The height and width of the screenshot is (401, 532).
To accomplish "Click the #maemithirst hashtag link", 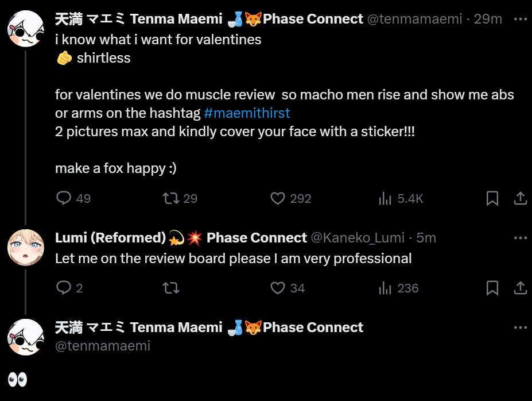I will coord(247,113).
